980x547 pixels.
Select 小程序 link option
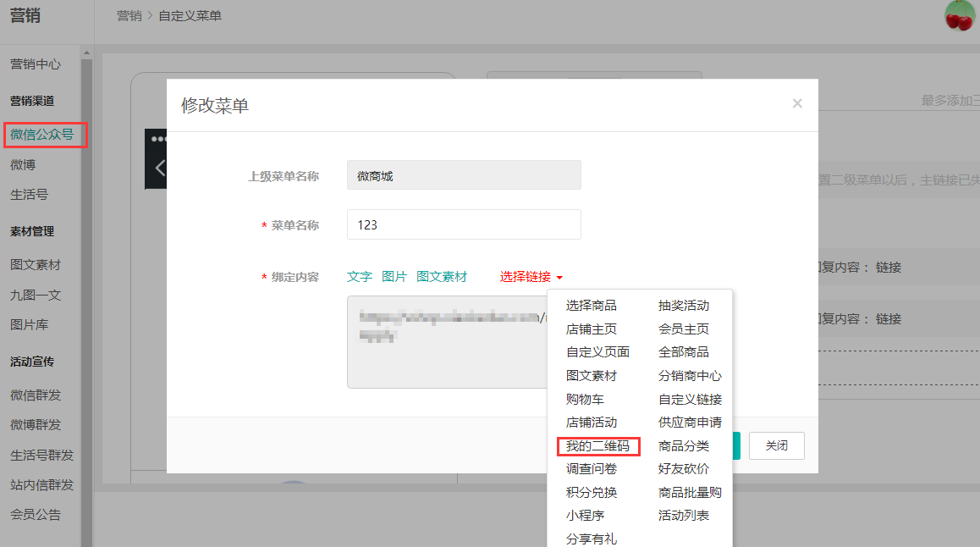585,516
